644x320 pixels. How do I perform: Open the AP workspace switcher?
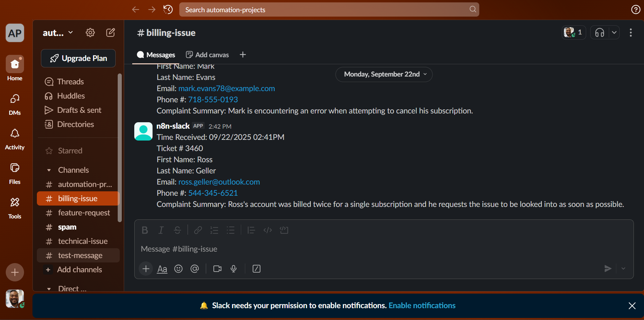(15, 33)
